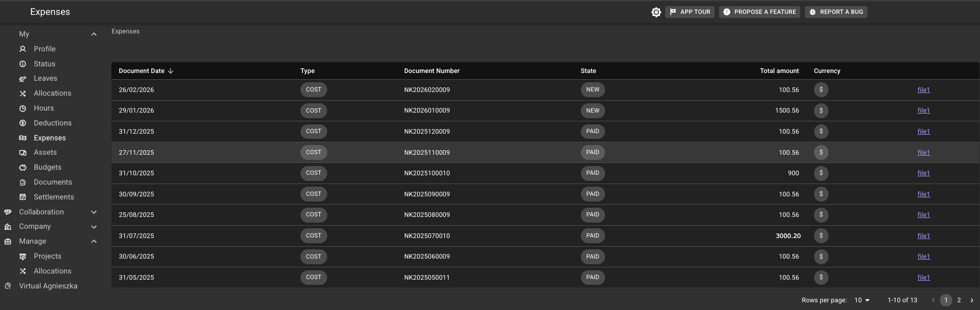The width and height of the screenshot is (980, 310).
Task: Open Hours from the sidebar menu
Action: (44, 108)
